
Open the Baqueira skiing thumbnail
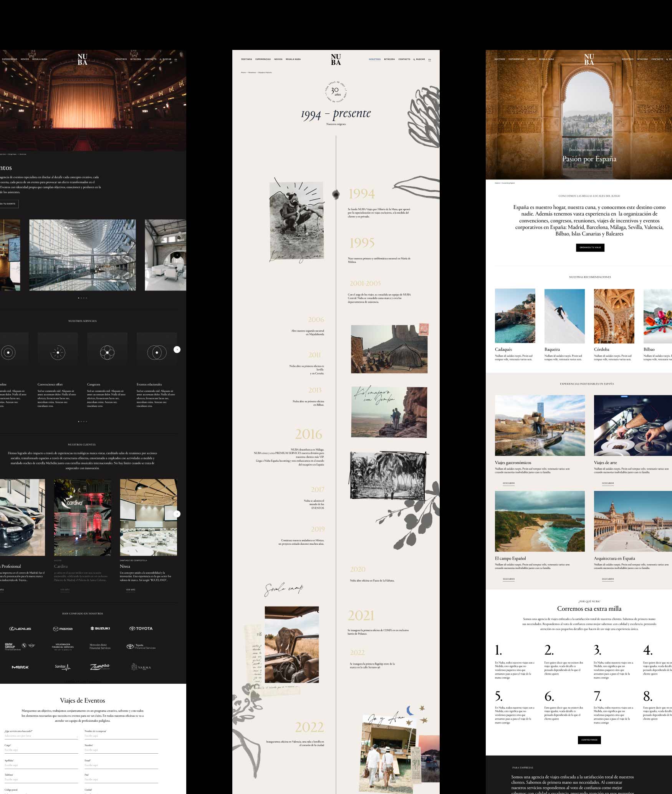564,316
